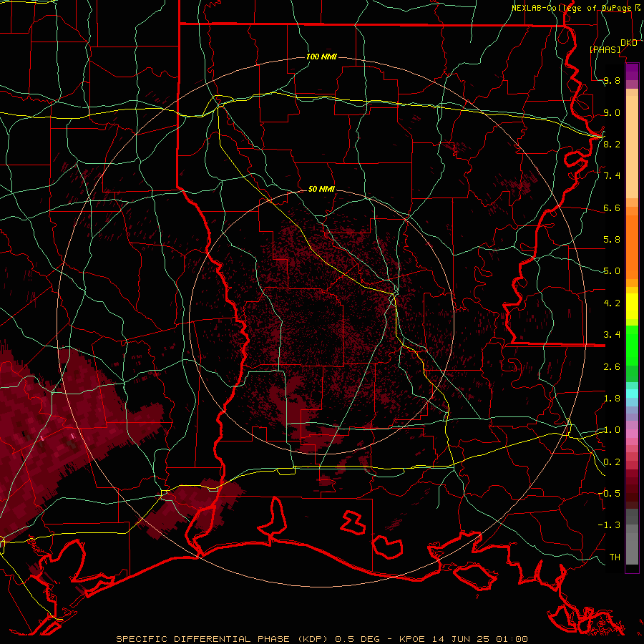
Task: Click the 5.0 value on color scale
Action: coord(612,271)
